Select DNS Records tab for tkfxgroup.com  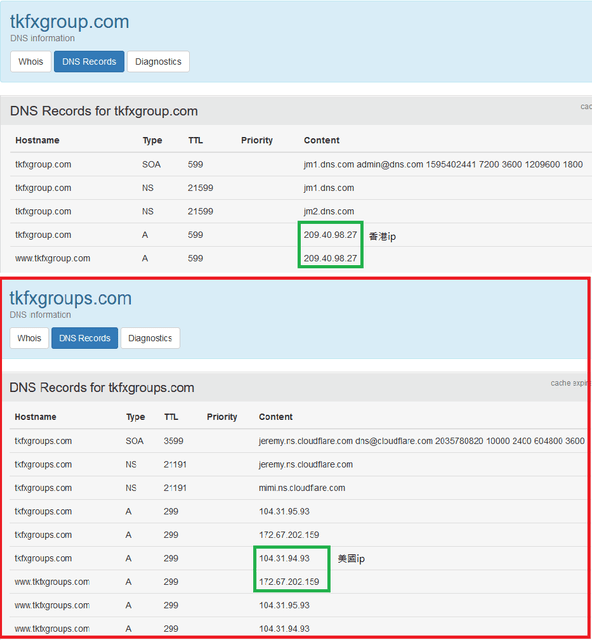[89, 62]
